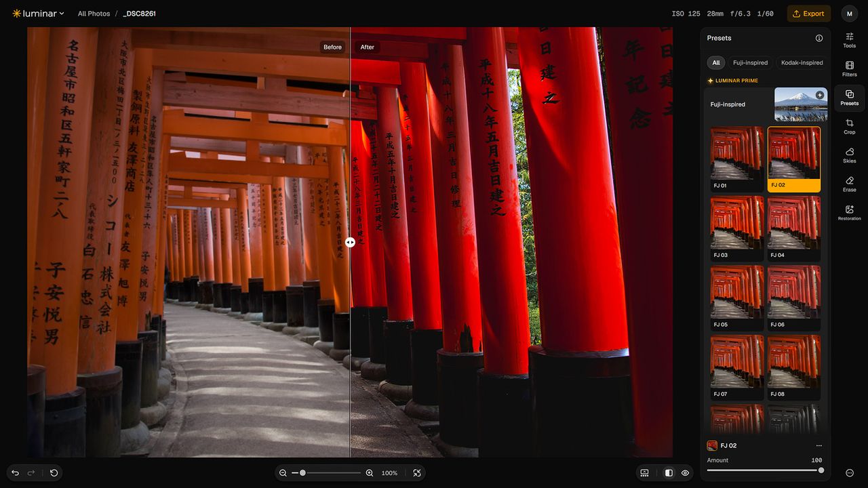The width and height of the screenshot is (868, 488).
Task: Click the fit to screen icon
Action: (x=416, y=473)
